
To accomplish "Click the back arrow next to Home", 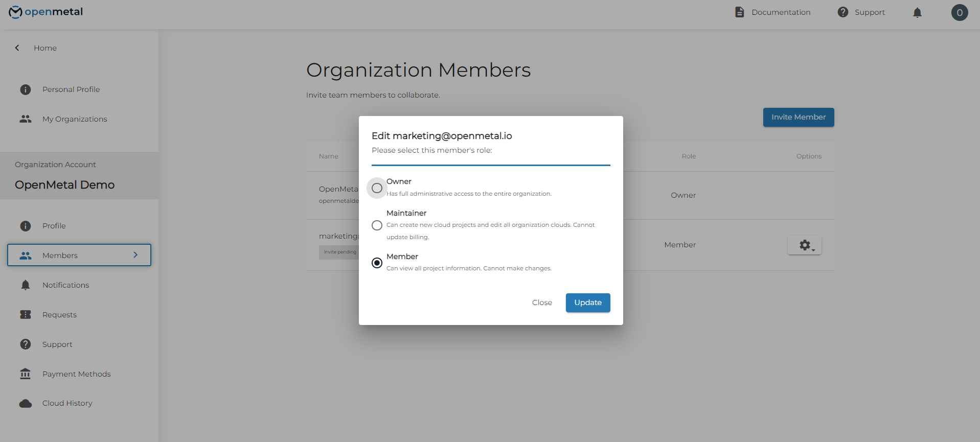I will click(x=17, y=48).
